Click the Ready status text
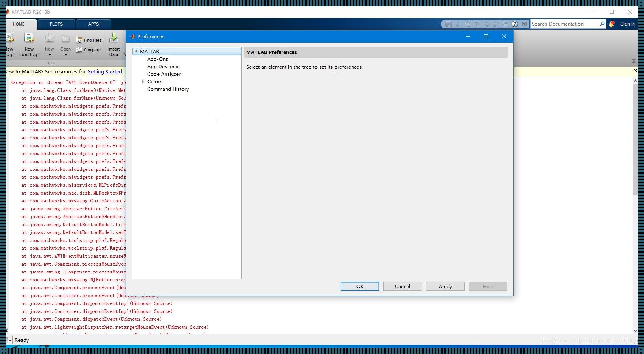The height and width of the screenshot is (354, 644). pos(22,340)
